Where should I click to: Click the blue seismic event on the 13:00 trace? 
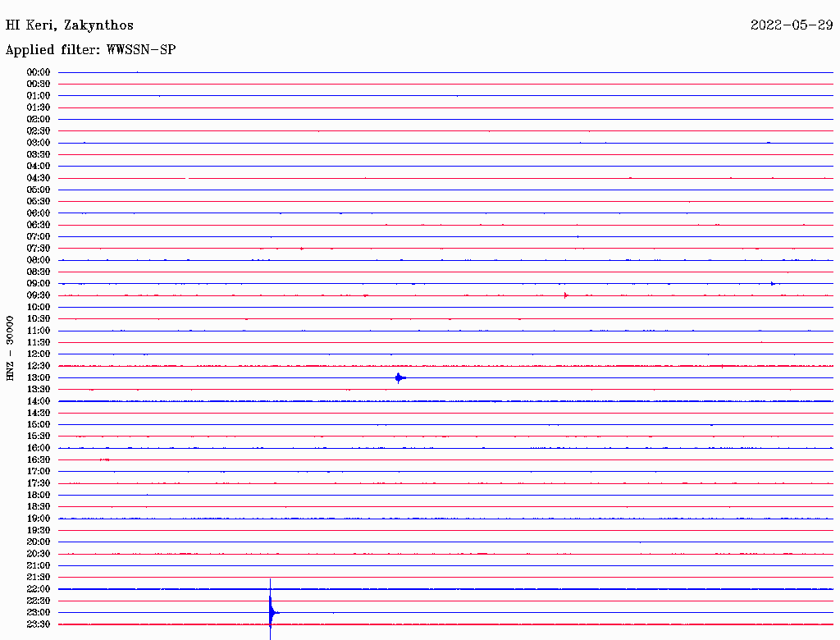click(400, 378)
